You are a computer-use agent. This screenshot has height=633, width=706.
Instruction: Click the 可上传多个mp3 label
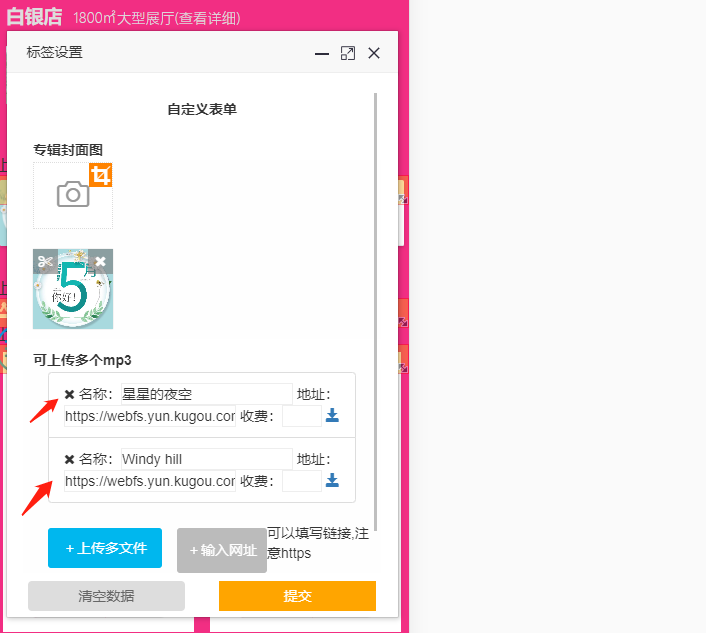82,360
